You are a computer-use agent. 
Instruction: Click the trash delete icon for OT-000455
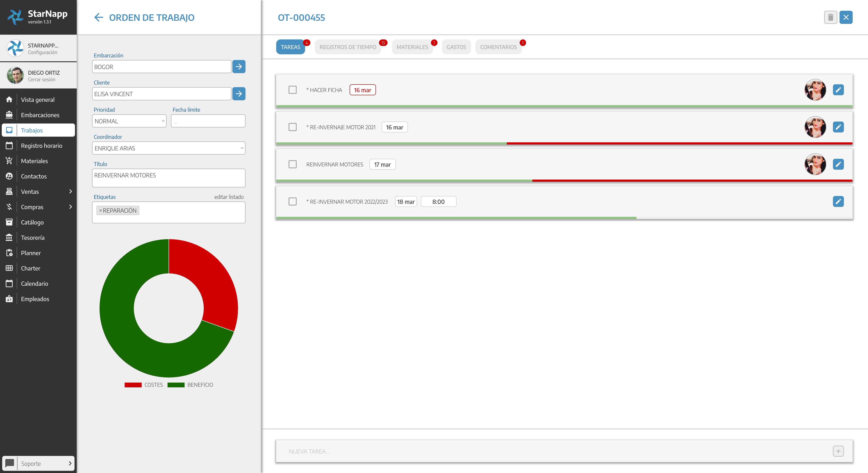(830, 18)
